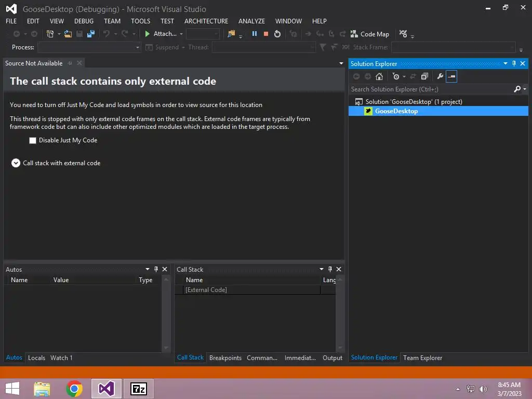Close the Source Not Available tab
532x399 pixels.
(79, 63)
